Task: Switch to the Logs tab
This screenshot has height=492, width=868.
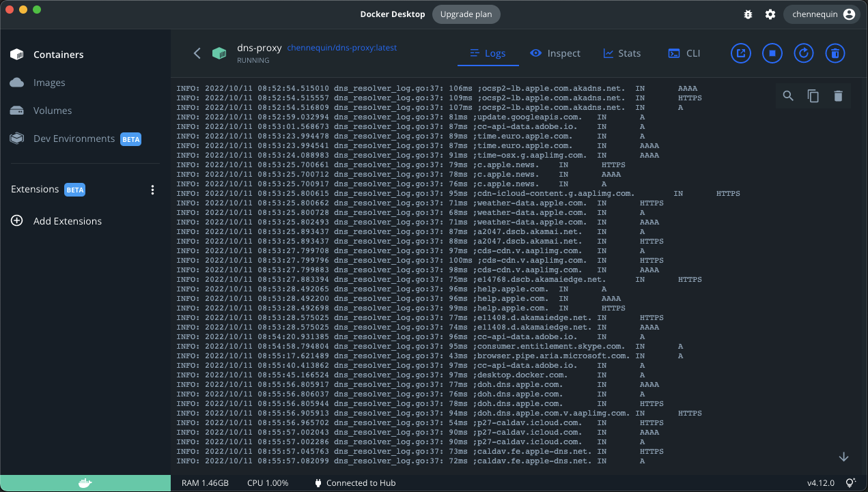Action: (488, 53)
